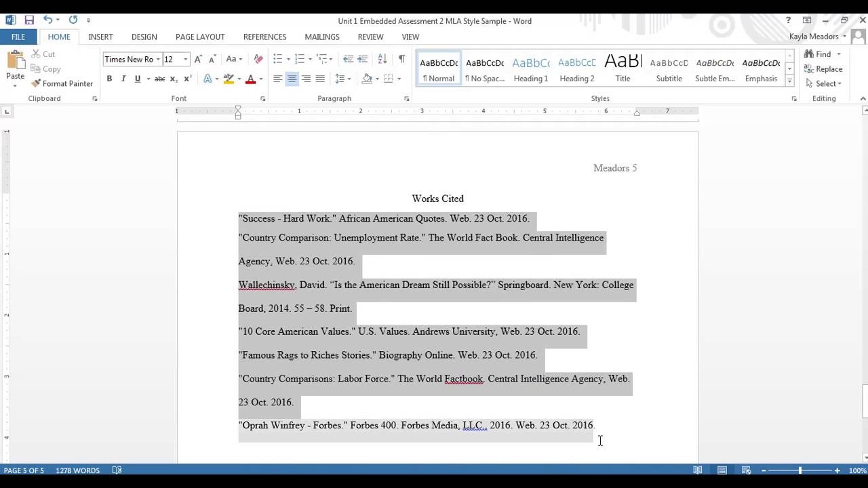Open the Styles pane launcher

(x=794, y=99)
